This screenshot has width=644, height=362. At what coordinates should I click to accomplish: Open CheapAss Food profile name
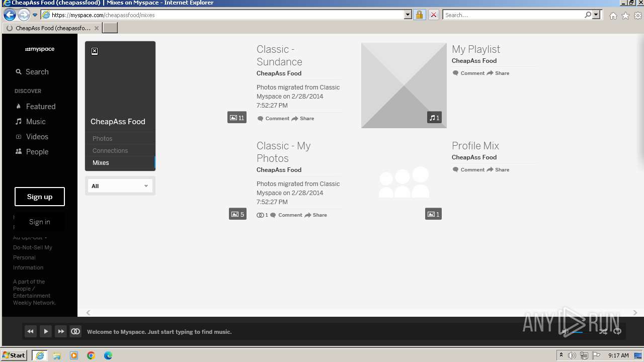click(118, 122)
